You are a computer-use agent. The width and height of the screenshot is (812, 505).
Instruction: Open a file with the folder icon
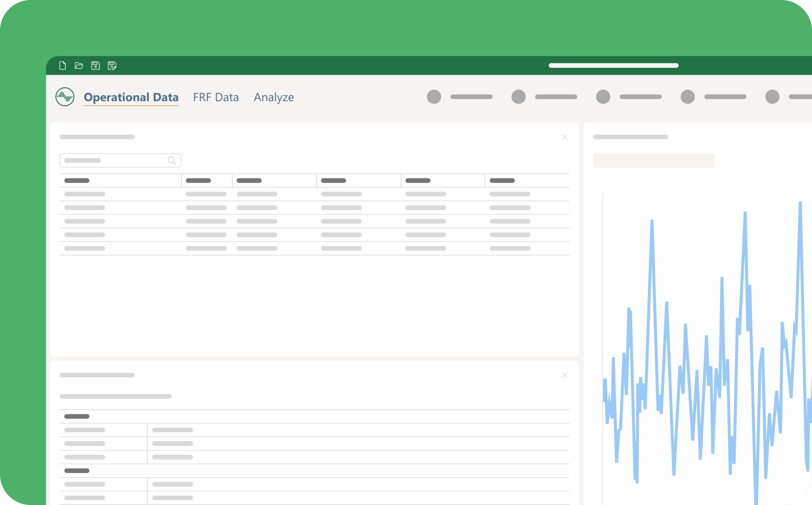click(x=79, y=65)
